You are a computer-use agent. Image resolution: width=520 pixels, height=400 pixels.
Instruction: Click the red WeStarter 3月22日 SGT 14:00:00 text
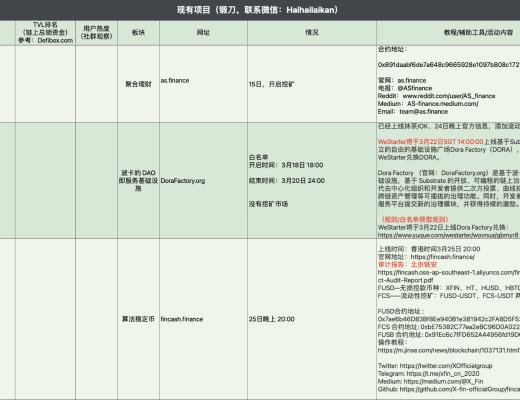(430, 142)
